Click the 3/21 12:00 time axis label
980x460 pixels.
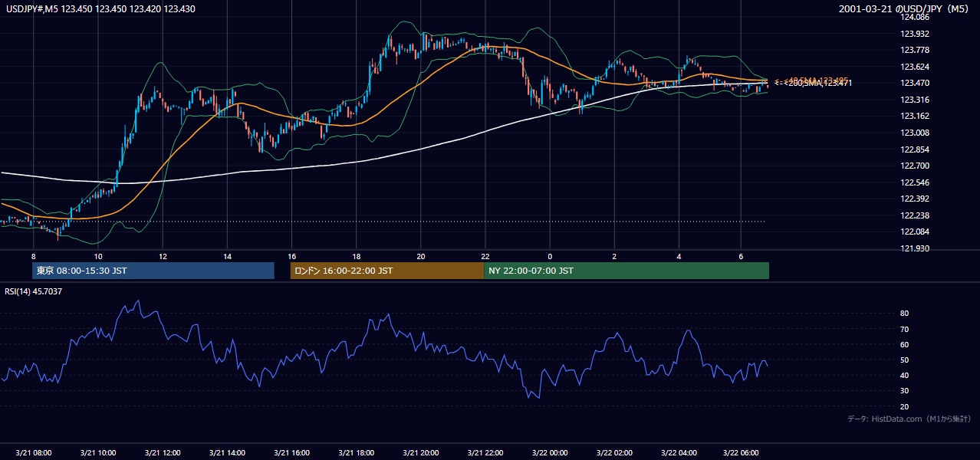163,453
